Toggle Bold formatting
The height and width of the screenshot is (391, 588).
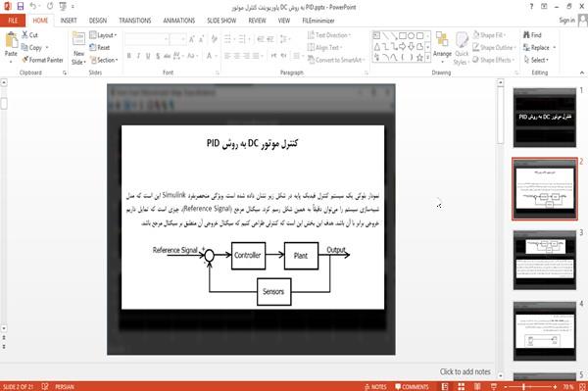pyautogui.click(x=129, y=56)
